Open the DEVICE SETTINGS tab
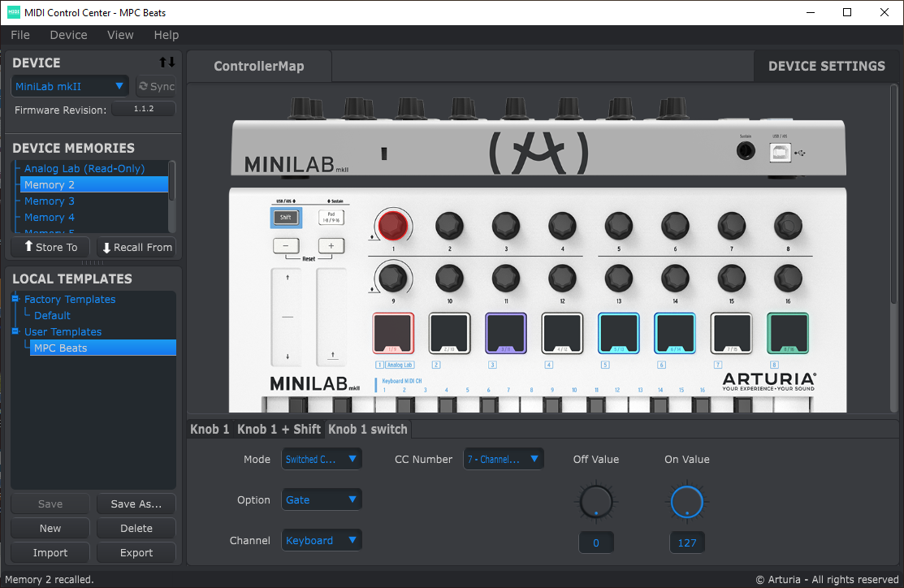The image size is (904, 588). (826, 67)
